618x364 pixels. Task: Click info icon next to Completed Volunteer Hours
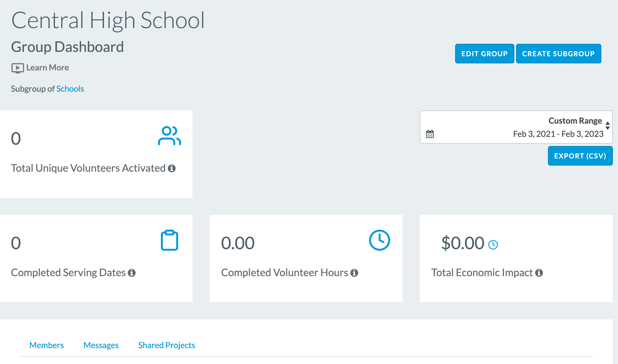click(x=354, y=273)
